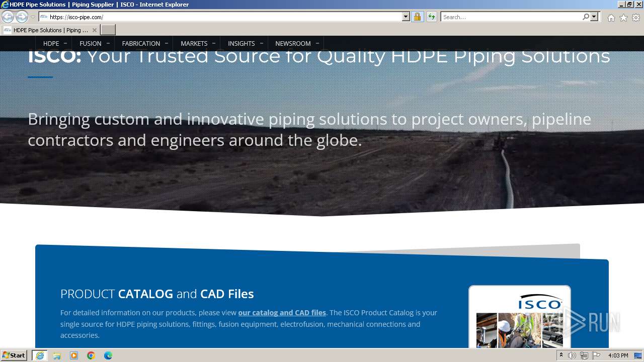
Task: Open the NEWSROOM menu item
Action: [293, 44]
